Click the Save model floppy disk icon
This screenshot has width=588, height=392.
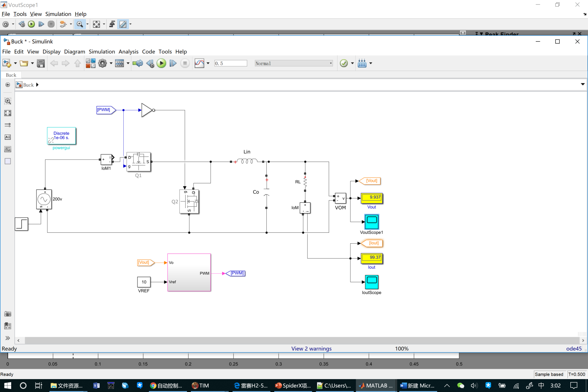[x=41, y=63]
